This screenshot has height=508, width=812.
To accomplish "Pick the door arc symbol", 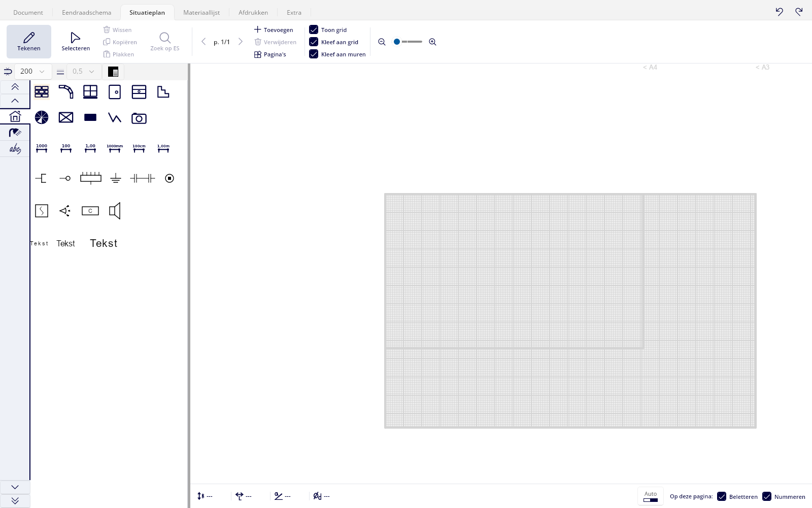I will click(x=66, y=92).
